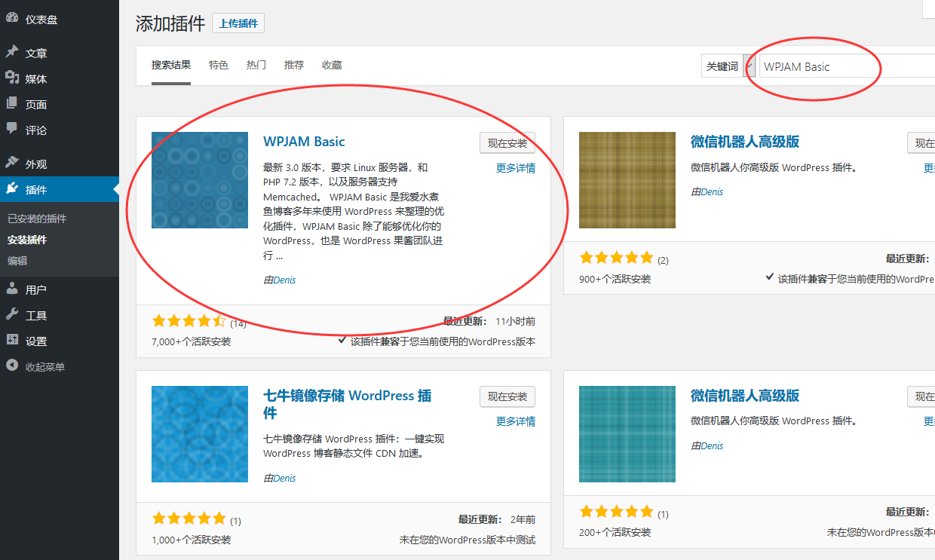Click the comment bubble icon beside 评论
Image resolution: width=935 pixels, height=560 pixels.
coord(12,129)
